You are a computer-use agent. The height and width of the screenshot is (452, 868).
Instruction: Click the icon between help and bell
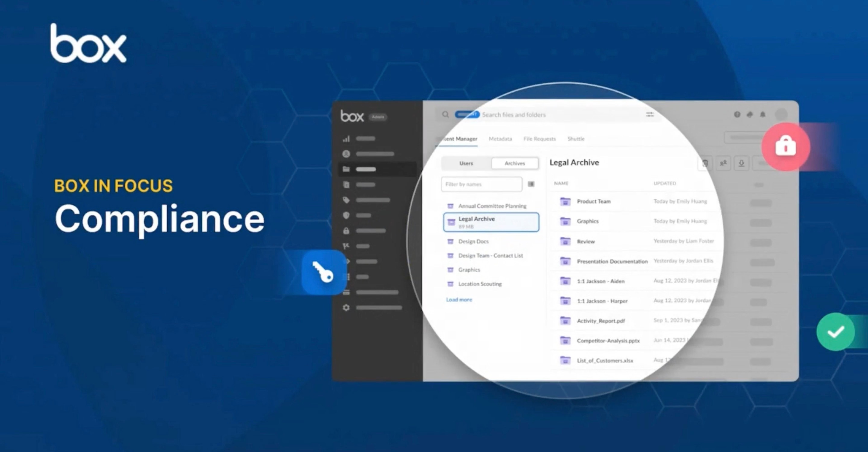point(750,114)
